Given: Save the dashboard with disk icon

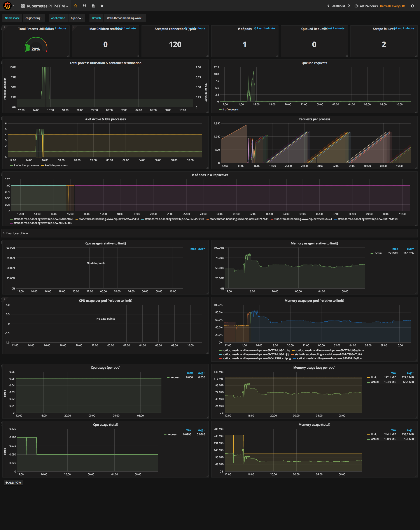Looking at the screenshot, I should (93, 6).
